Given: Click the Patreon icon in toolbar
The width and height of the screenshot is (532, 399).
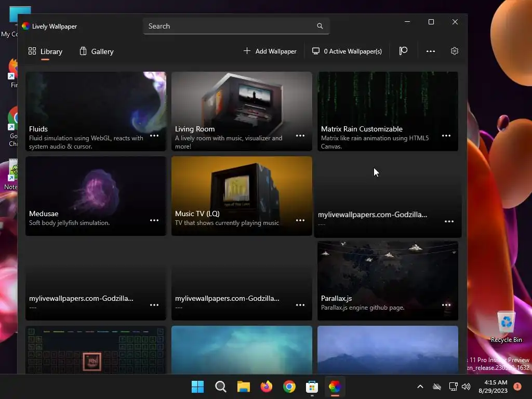Looking at the screenshot, I should point(403,51).
